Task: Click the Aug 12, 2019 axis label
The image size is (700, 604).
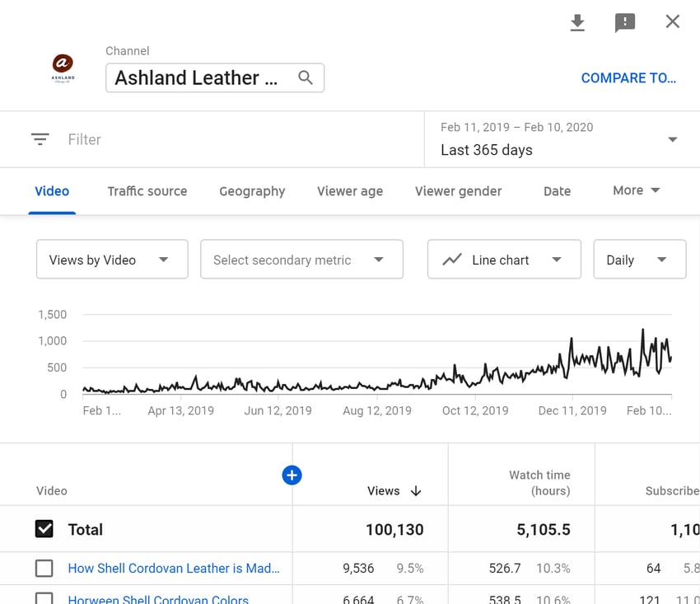Action: [x=377, y=410]
